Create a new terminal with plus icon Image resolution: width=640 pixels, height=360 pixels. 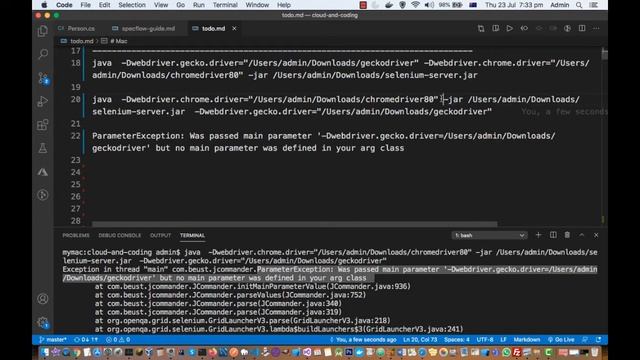click(x=538, y=235)
